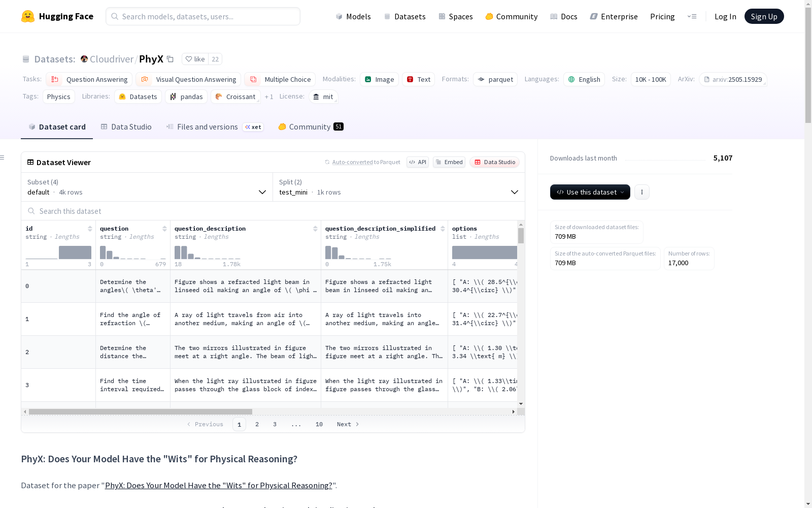Open the Community tab with 51 badge
The height and width of the screenshot is (508, 812).
311,127
